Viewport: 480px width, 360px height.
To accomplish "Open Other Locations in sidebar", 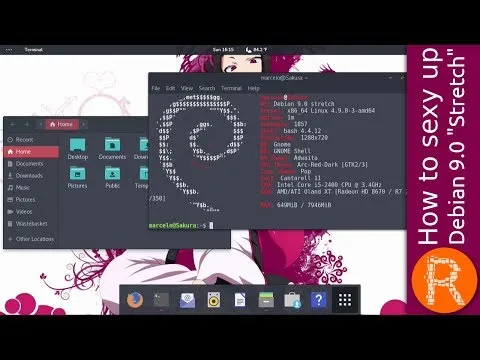I will (x=32, y=239).
